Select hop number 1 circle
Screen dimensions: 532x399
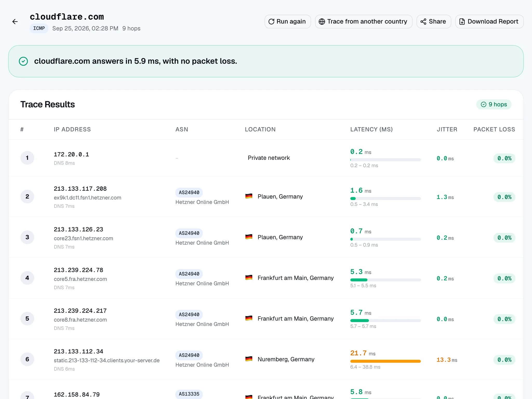pos(27,158)
